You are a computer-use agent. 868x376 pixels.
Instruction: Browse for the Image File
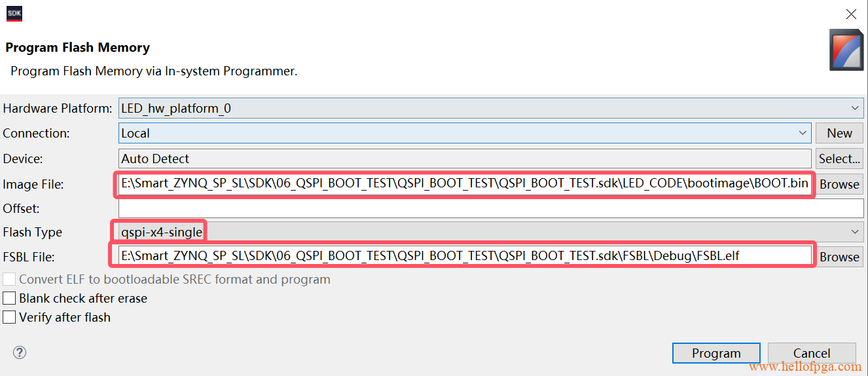839,184
